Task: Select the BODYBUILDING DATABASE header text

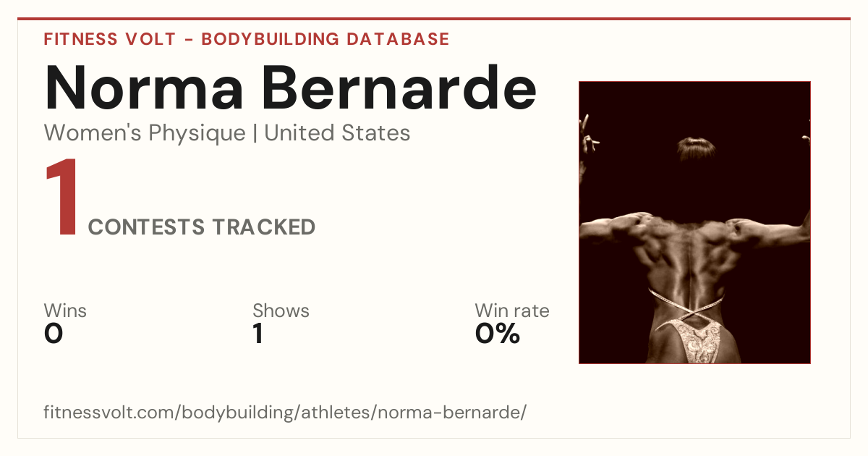Action: click(x=325, y=39)
